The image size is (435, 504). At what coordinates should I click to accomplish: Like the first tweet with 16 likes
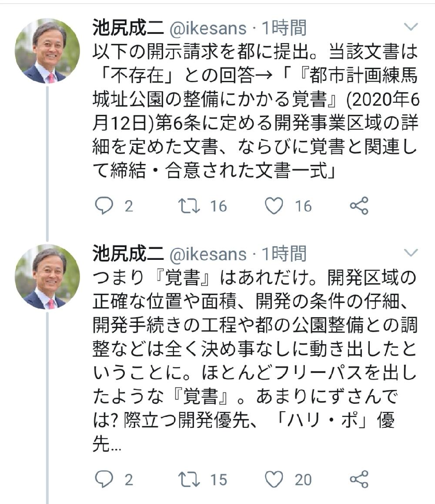[274, 206]
